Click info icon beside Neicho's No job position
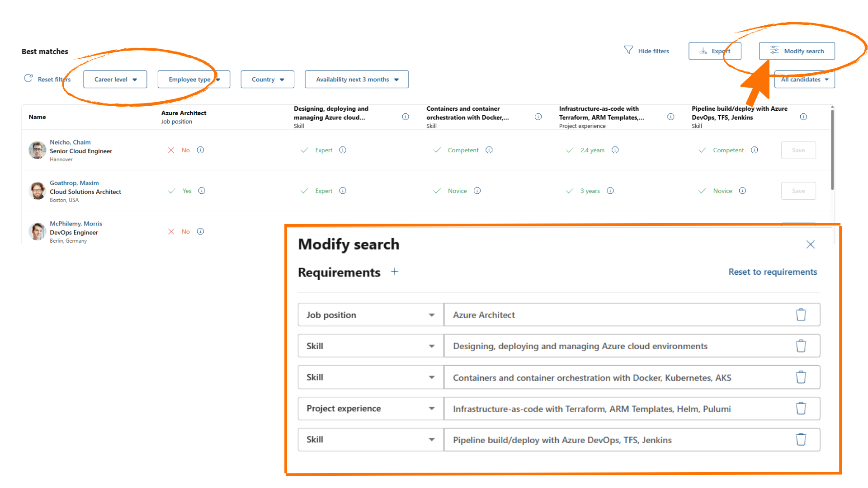Viewport: 868px width, 488px height. (200, 150)
